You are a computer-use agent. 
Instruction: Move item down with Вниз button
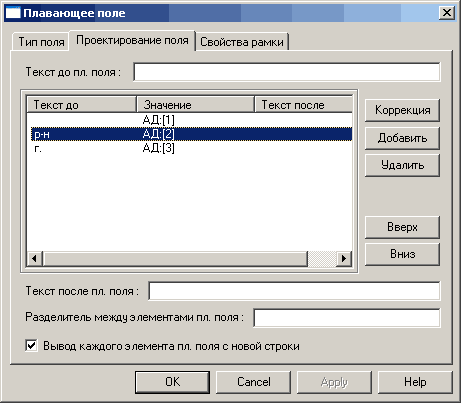pyautogui.click(x=402, y=254)
